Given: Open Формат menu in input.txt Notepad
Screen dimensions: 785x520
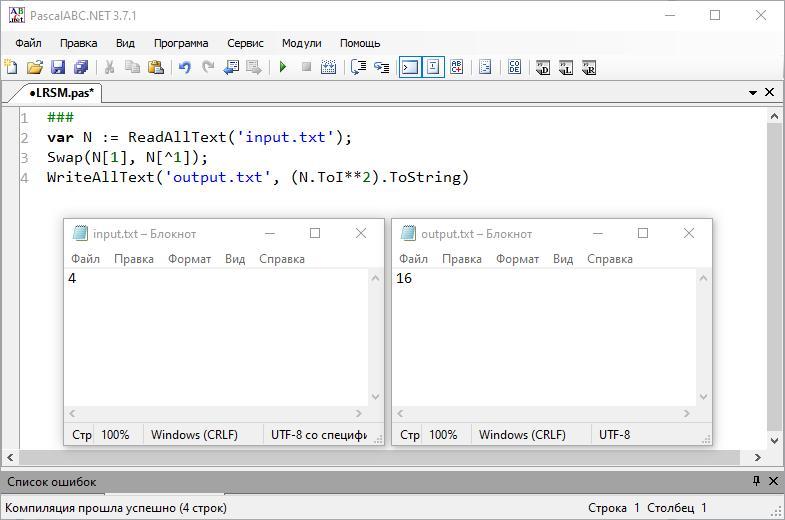Looking at the screenshot, I should tap(189, 259).
